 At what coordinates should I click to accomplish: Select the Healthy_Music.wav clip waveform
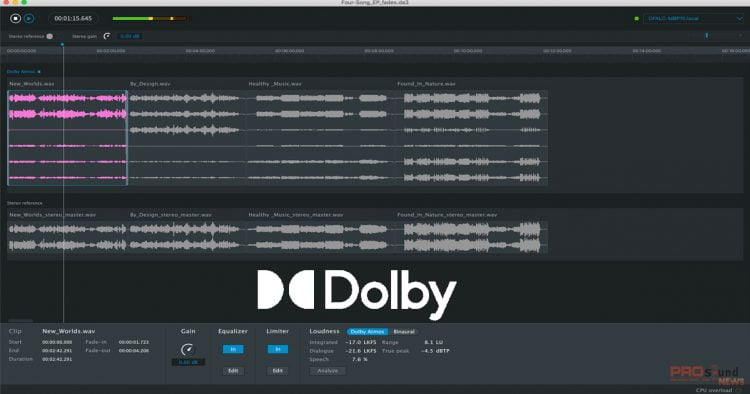[320, 138]
